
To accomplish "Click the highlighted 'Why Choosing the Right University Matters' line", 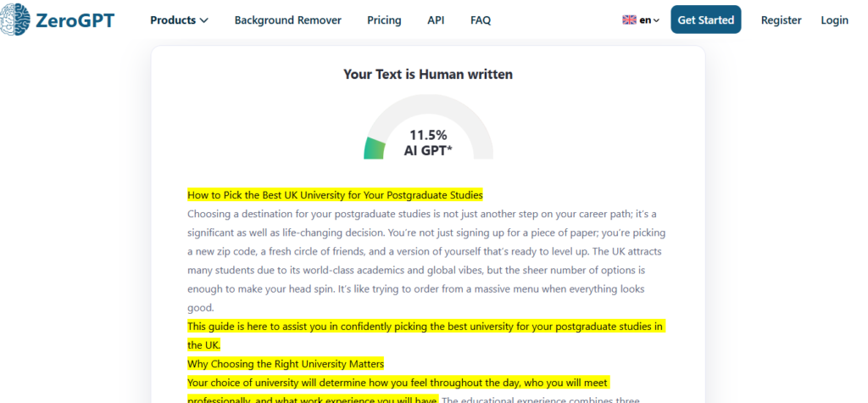I will (x=286, y=364).
